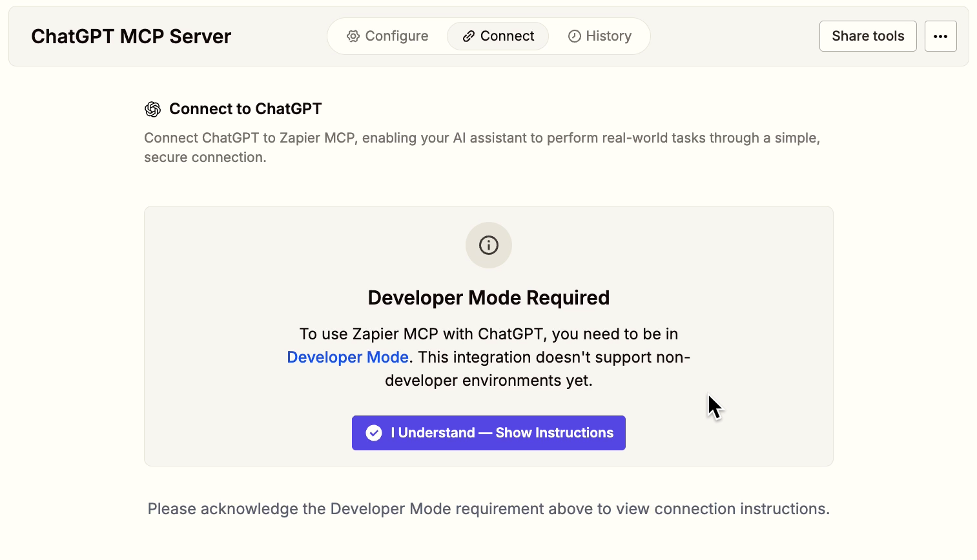Viewport: 977px width, 560px height.
Task: Open the Configure tab
Action: tap(387, 36)
